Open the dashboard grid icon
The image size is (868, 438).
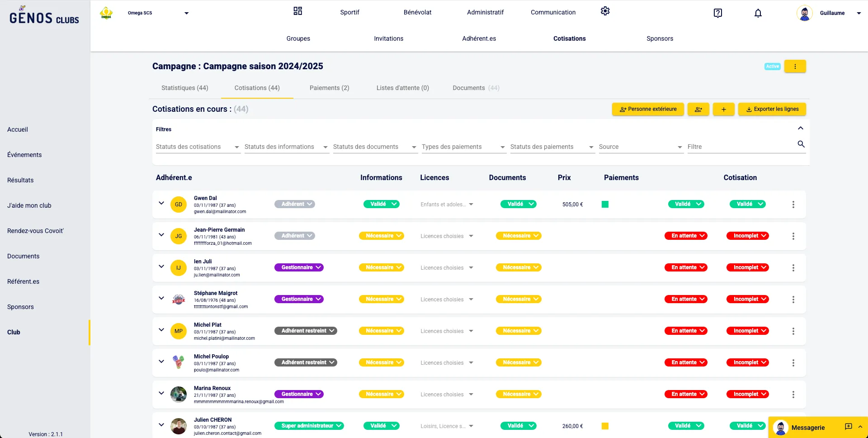point(297,11)
